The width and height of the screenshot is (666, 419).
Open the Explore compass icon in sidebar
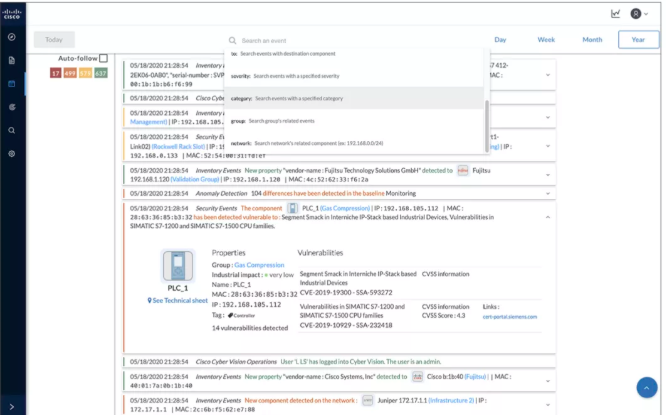(11, 37)
